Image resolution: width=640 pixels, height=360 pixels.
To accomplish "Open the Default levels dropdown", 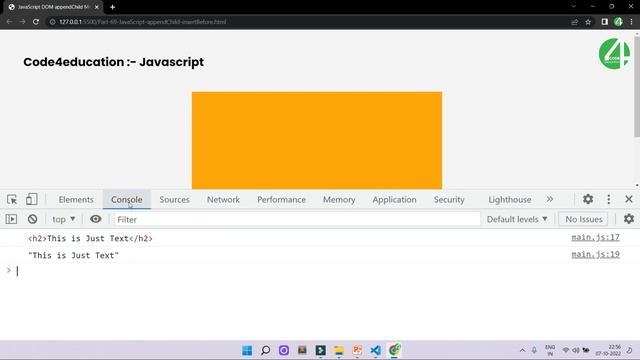I will 517,219.
